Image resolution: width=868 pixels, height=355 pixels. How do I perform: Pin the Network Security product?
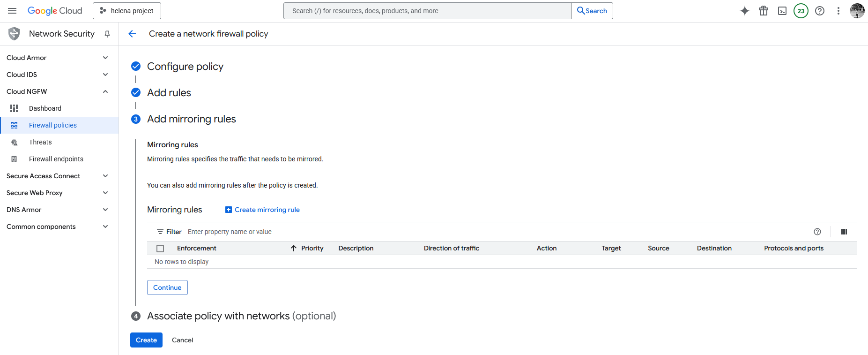pos(107,34)
